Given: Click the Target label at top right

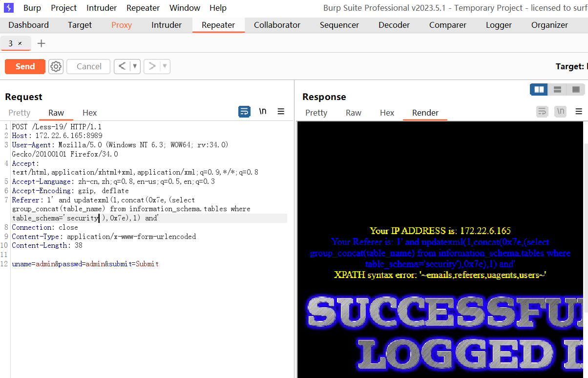Looking at the screenshot, I should [569, 66].
